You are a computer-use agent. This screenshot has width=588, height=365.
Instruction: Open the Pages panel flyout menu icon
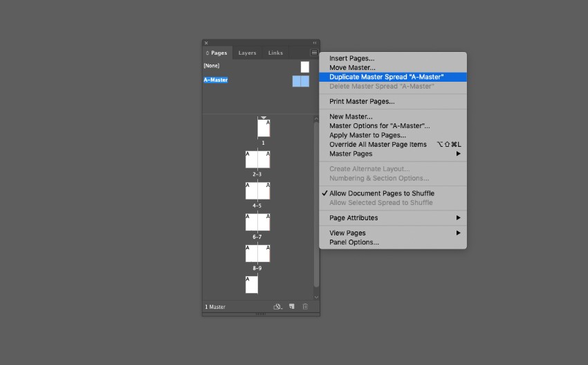314,53
